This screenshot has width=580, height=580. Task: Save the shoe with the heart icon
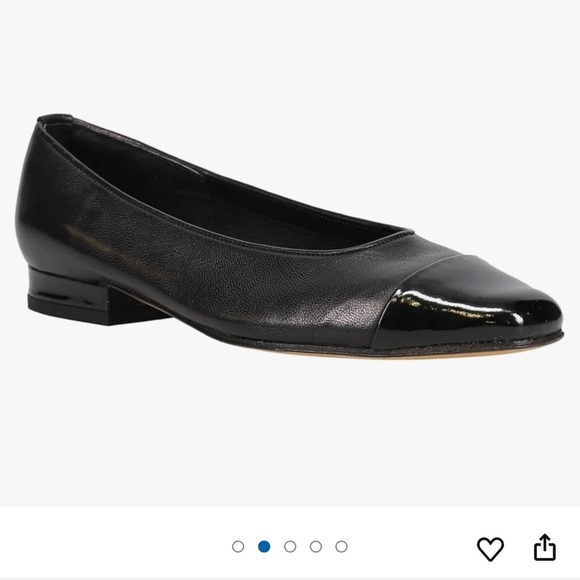point(490,549)
